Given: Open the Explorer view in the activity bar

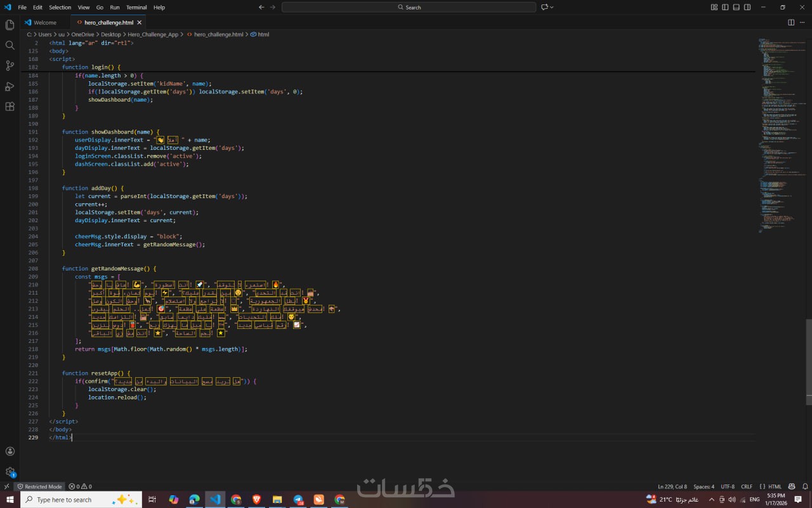Looking at the screenshot, I should click(10, 25).
